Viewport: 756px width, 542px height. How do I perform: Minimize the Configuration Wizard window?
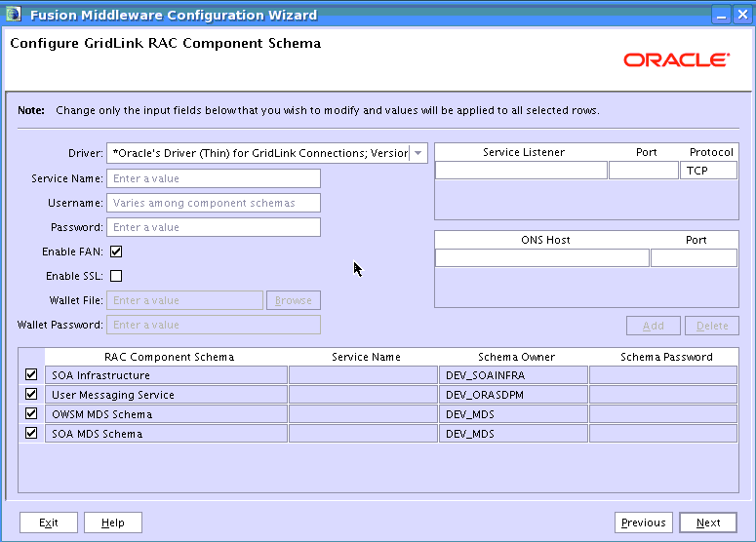721,15
